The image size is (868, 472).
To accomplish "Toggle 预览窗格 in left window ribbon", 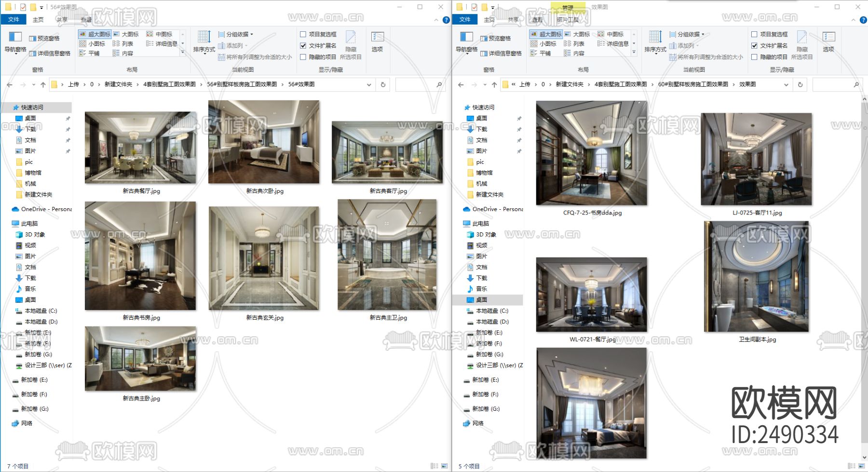I will click(44, 39).
